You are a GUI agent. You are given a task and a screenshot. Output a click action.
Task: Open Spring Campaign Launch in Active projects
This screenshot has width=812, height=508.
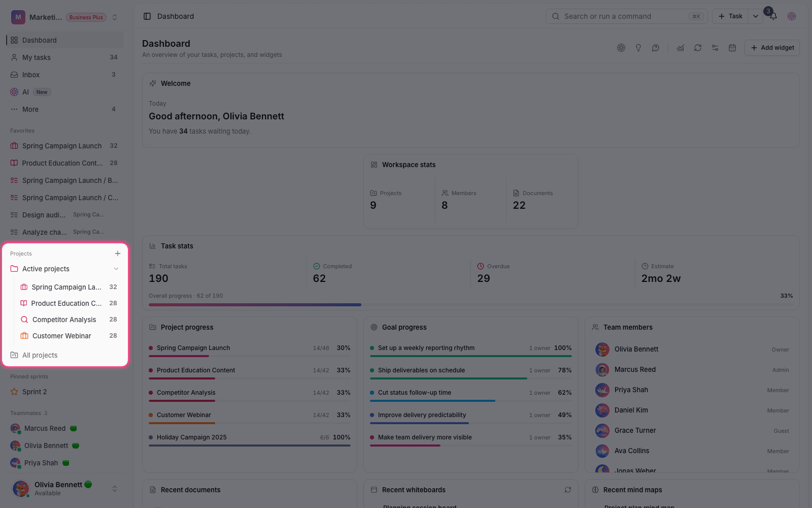click(x=69, y=287)
